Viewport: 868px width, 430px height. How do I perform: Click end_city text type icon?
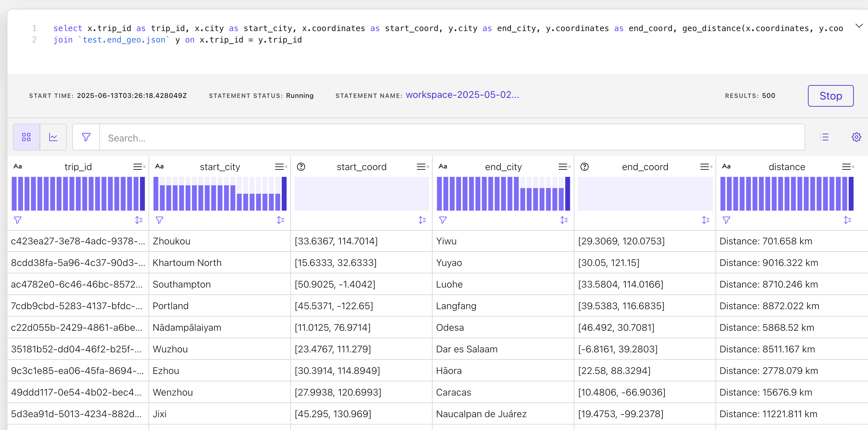pos(443,166)
